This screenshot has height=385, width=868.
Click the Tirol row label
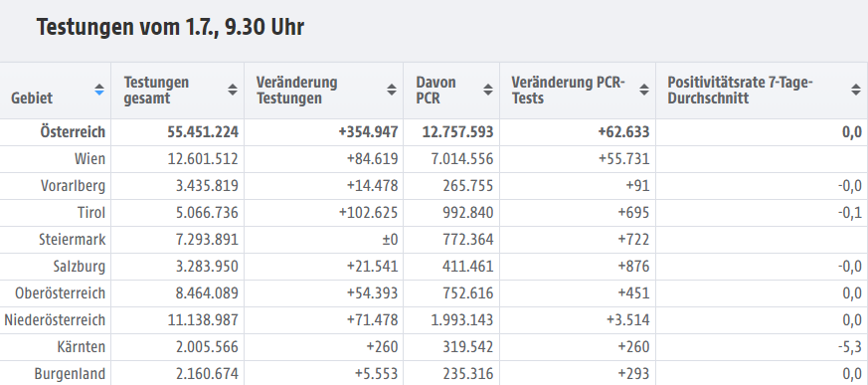tap(91, 213)
